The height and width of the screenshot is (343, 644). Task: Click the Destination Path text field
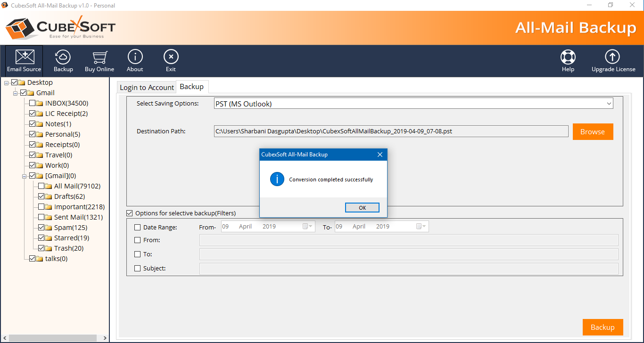tap(391, 131)
